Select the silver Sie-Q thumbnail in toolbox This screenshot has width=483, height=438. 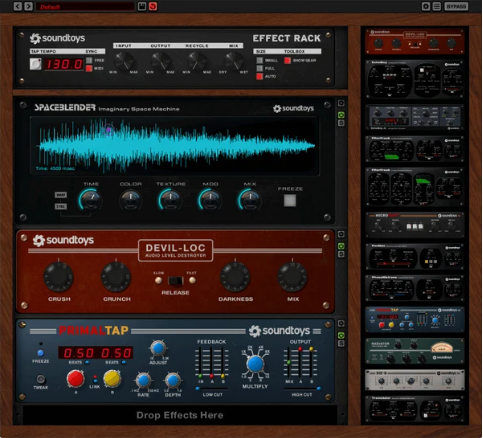click(414, 380)
